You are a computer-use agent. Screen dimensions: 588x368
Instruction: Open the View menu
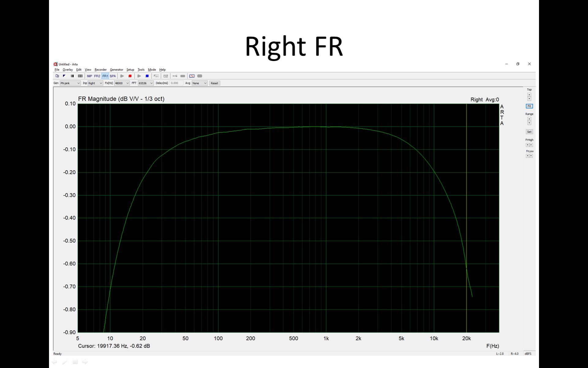coord(88,70)
